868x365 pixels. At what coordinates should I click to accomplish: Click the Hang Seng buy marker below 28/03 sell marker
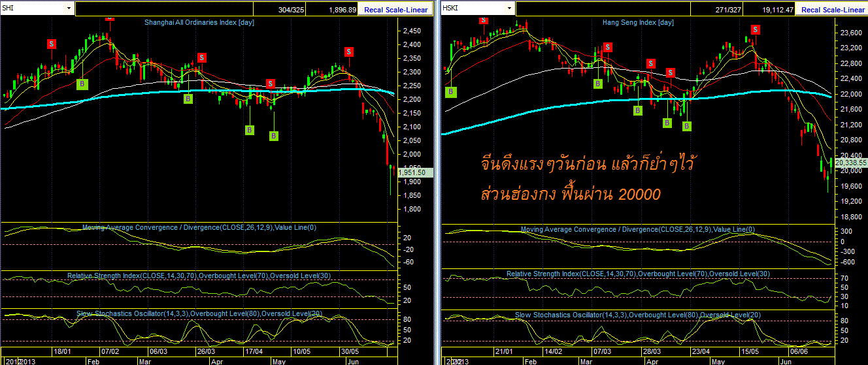638,110
